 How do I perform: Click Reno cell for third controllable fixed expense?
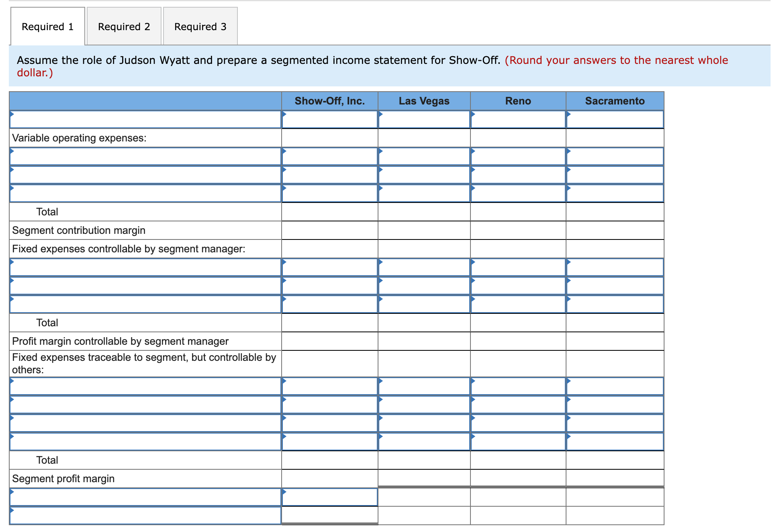coord(518,305)
